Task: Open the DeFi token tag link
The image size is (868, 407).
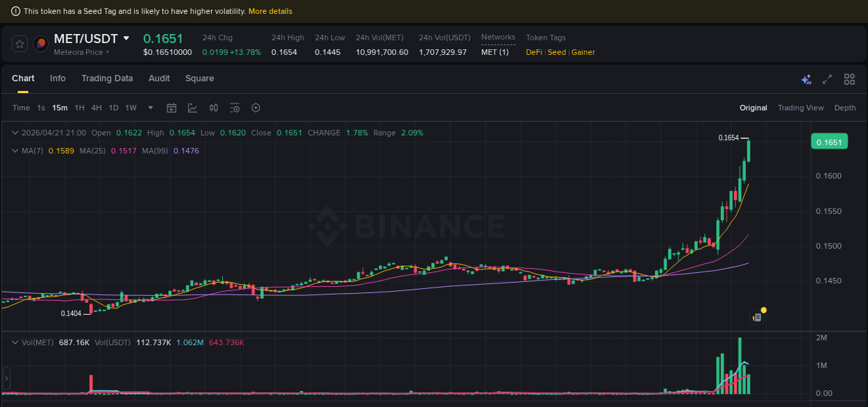Action: (533, 52)
